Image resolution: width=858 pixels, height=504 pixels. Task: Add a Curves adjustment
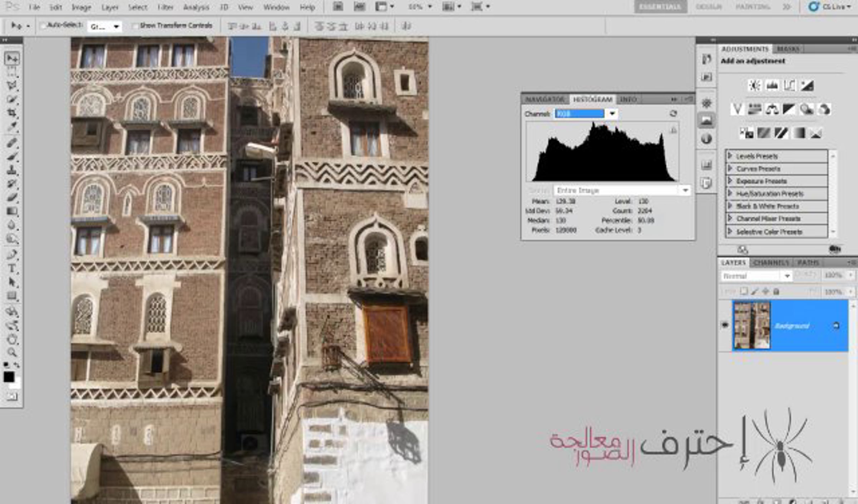click(x=789, y=85)
